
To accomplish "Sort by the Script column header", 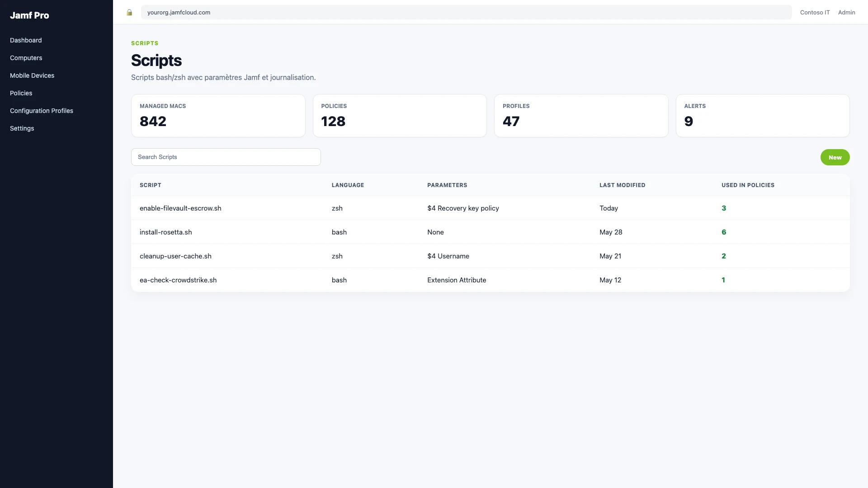I will tap(151, 185).
